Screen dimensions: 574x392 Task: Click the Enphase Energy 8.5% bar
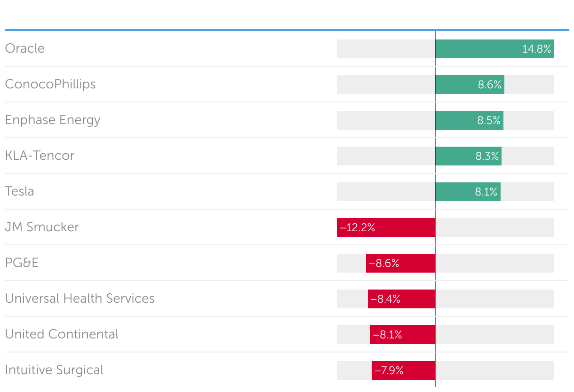(469, 120)
